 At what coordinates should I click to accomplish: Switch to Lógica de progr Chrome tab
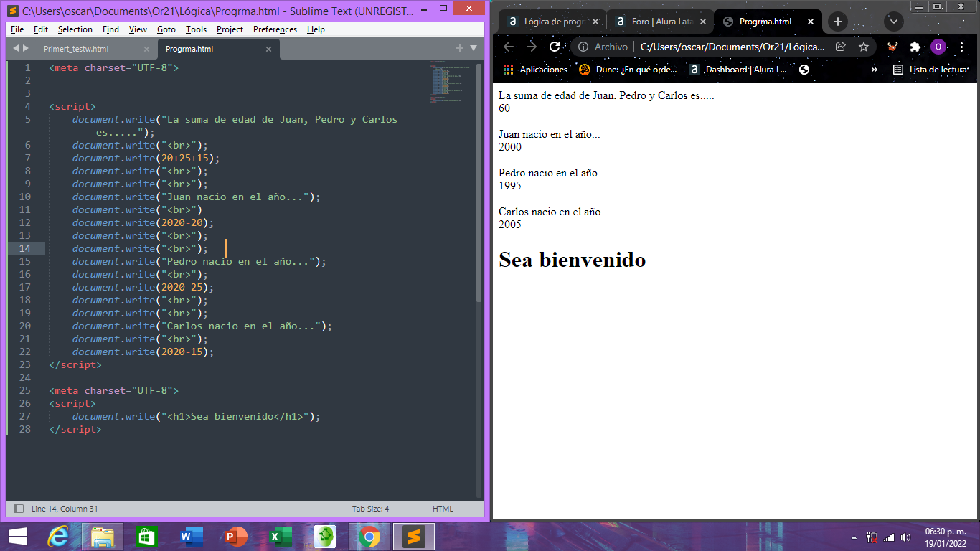553,22
